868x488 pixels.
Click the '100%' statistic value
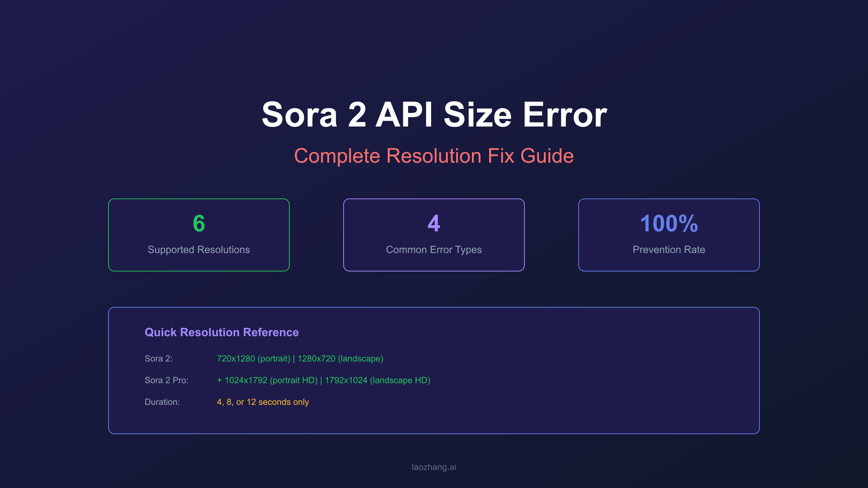point(669,223)
